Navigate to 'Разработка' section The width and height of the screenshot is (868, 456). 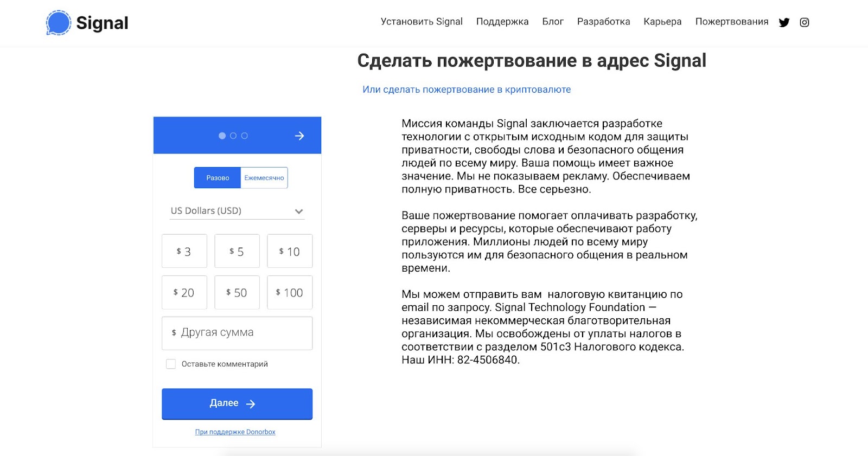click(x=603, y=22)
